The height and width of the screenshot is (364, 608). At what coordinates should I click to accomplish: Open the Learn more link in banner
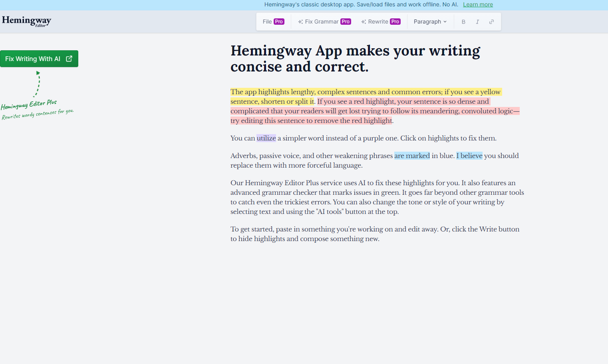point(478,4)
